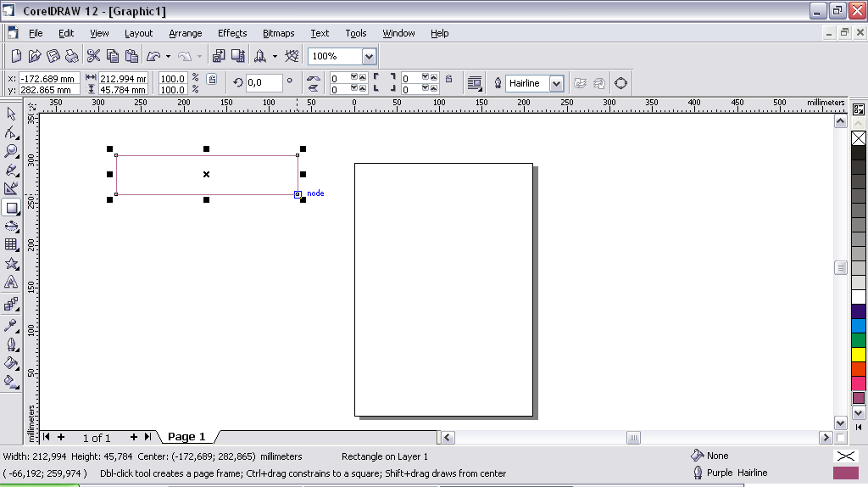Create a new document

[x=16, y=56]
